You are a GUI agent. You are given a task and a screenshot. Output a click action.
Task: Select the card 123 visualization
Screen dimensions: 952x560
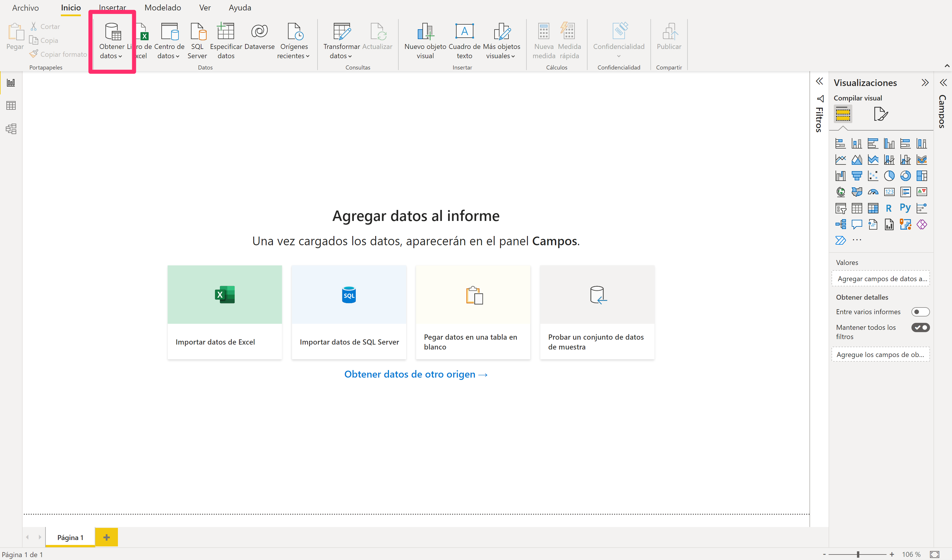[x=889, y=192]
